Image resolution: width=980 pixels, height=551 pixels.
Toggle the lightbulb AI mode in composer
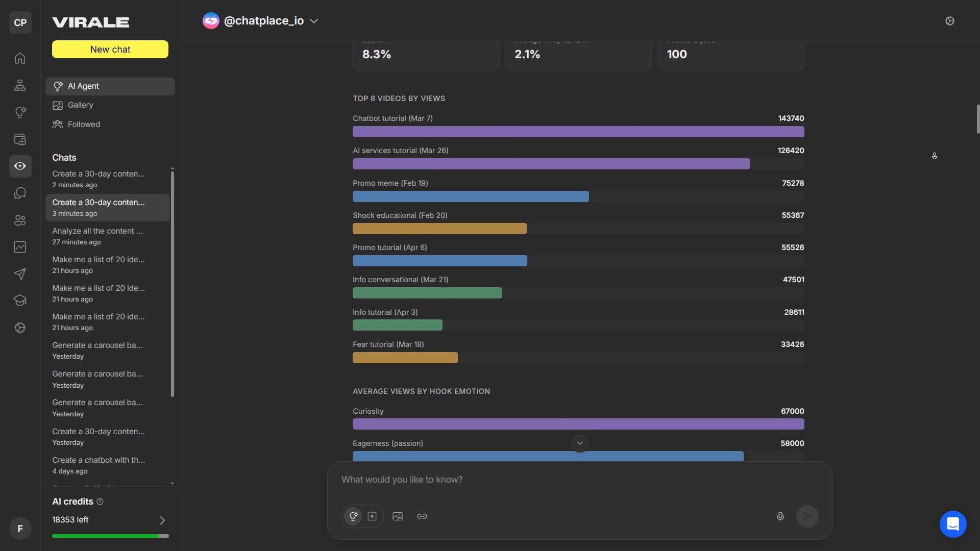353,516
